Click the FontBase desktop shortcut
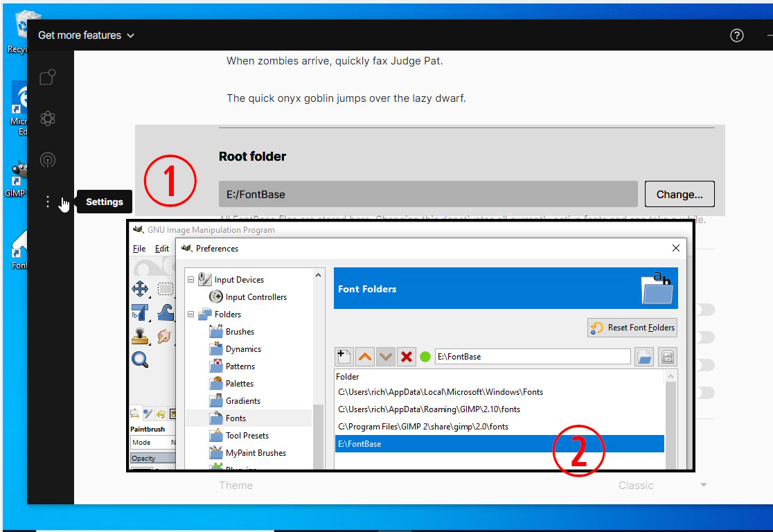773x532 pixels. [x=19, y=250]
